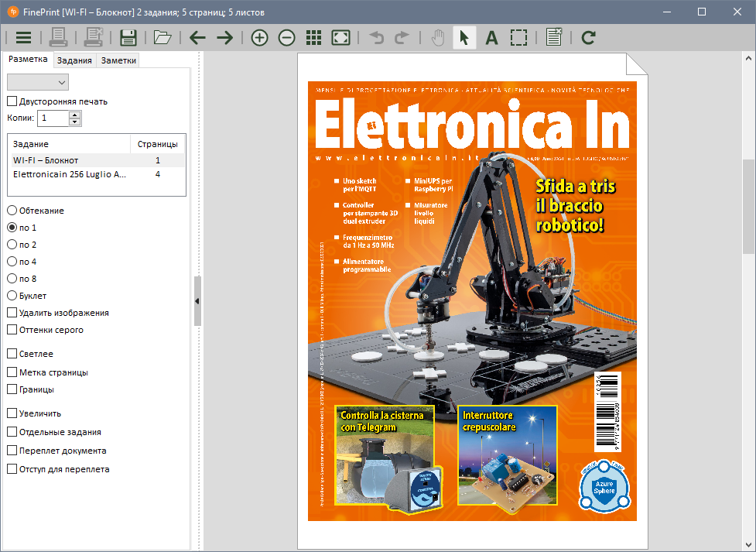Open the empty dropdown under Разметка tab

coord(38,82)
